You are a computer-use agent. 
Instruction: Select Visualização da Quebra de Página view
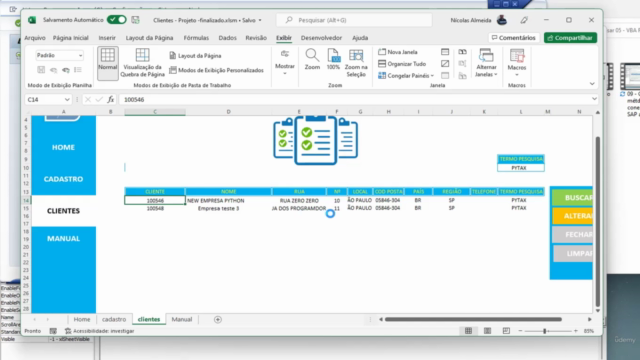142,63
